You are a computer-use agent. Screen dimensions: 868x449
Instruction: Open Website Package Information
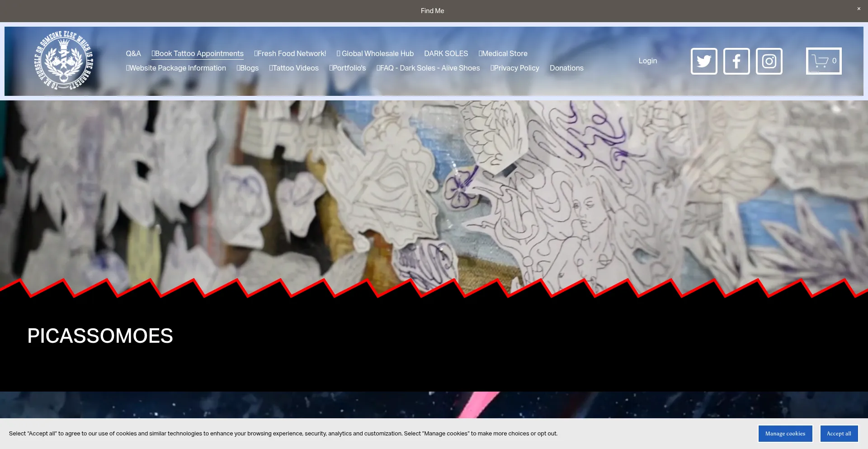[x=176, y=68]
